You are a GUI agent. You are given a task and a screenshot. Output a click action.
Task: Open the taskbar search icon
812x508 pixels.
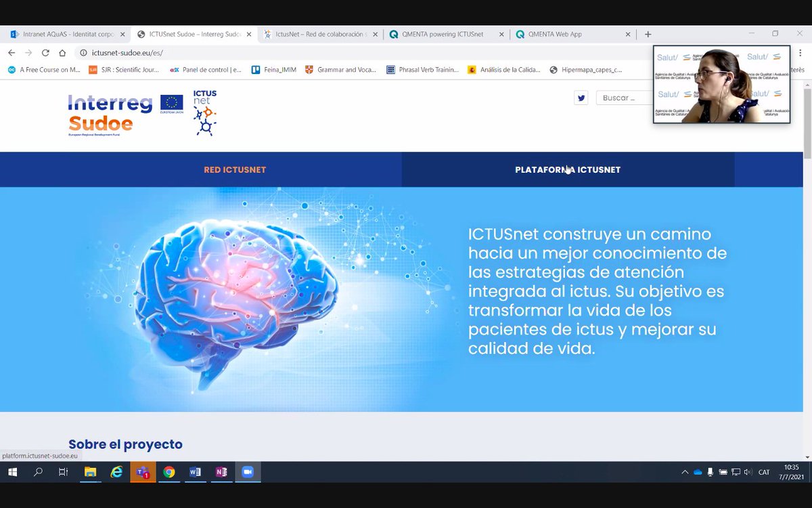pyautogui.click(x=38, y=472)
